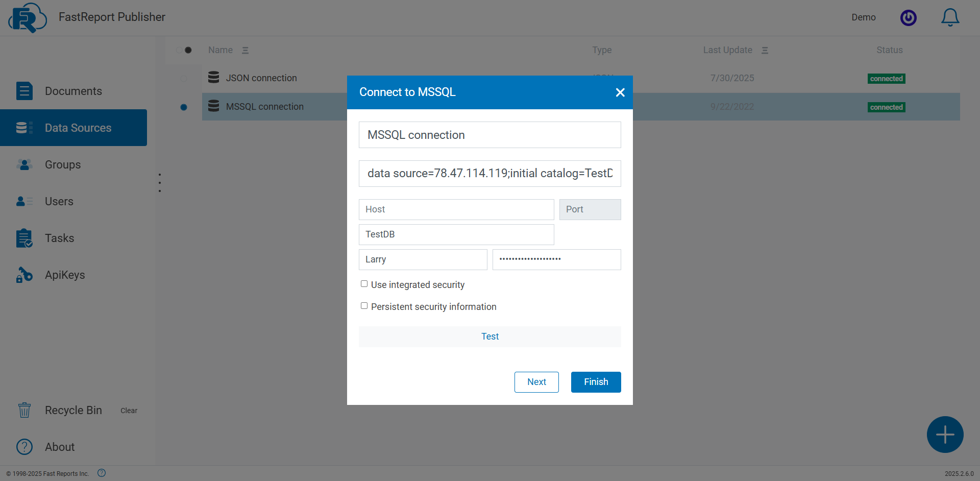Click the 2025.2.6.0 version text
980x481 pixels.
click(959, 474)
